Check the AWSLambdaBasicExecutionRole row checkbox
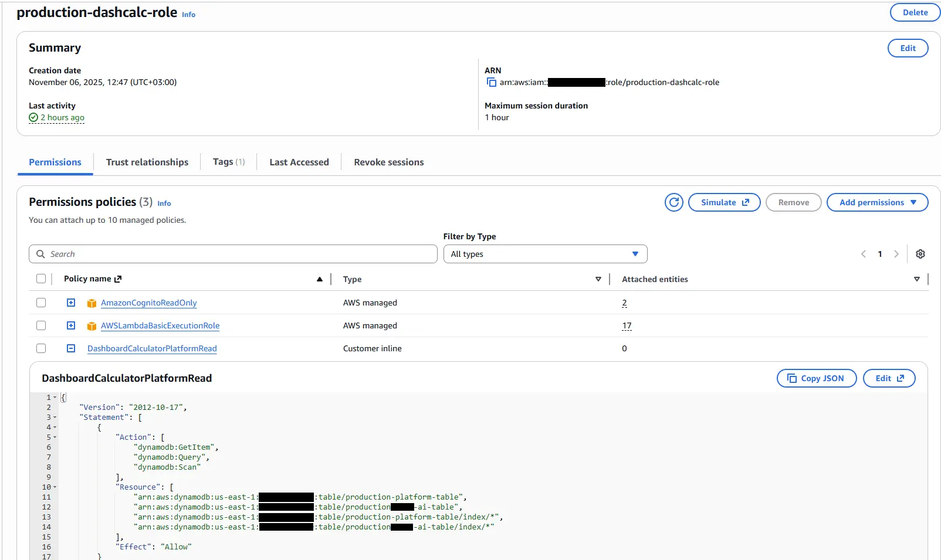Screen dimensions: 941x560 pos(41,325)
